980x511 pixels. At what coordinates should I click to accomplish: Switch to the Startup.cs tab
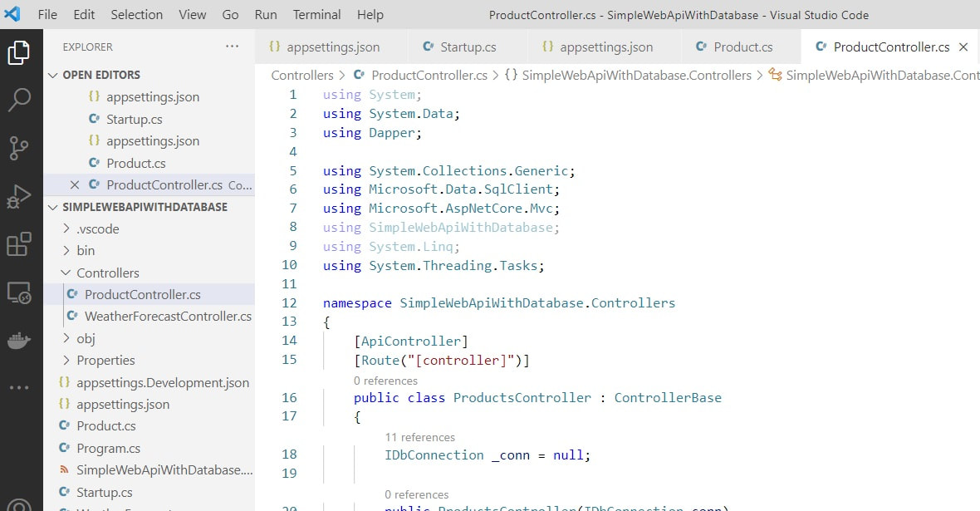467,47
